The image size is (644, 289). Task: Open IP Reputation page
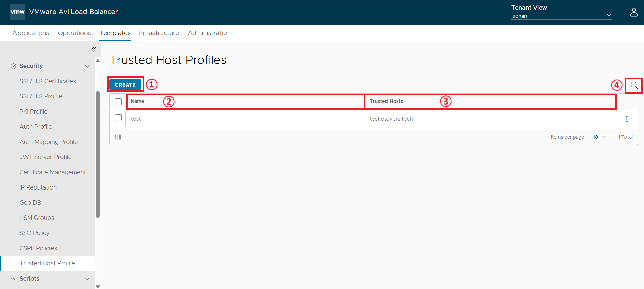tap(38, 187)
